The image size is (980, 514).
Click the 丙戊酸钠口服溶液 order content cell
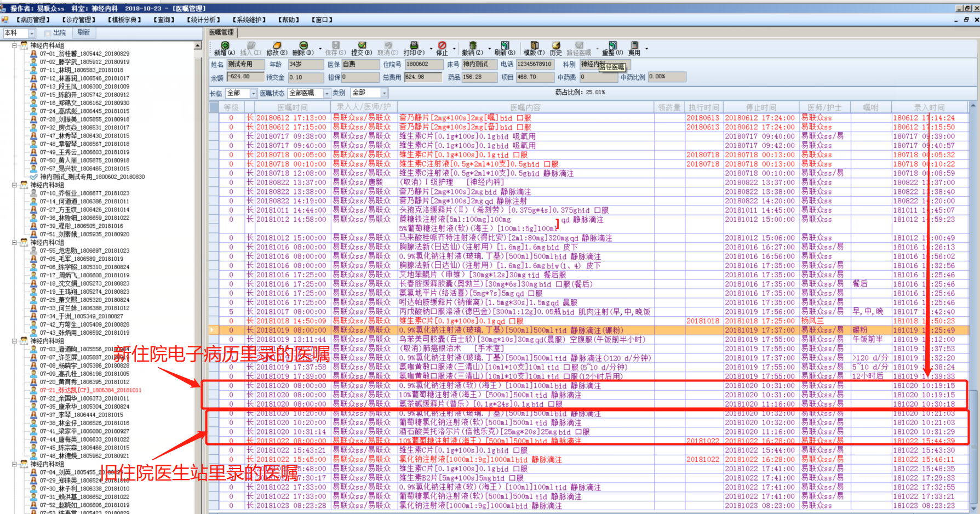click(525, 312)
